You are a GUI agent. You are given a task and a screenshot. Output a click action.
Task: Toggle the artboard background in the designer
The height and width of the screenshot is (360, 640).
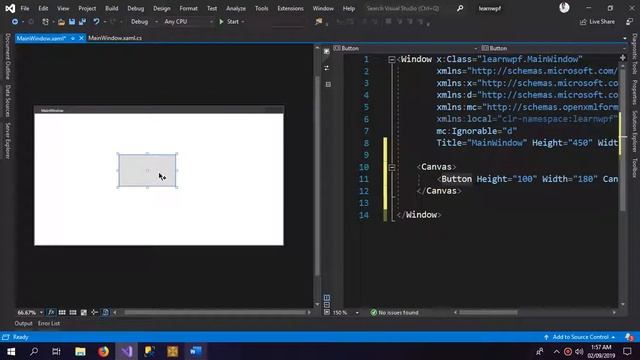click(x=84, y=313)
